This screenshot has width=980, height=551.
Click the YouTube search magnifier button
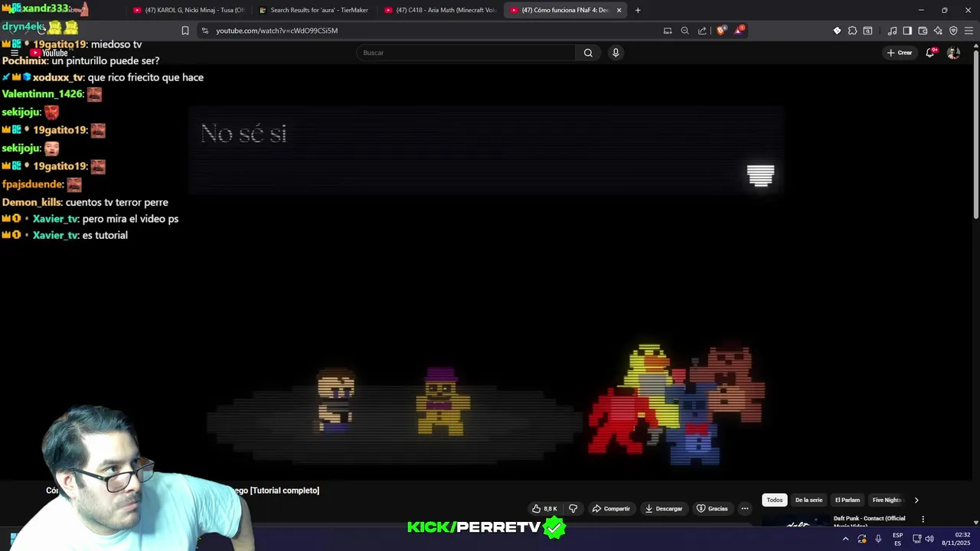pyautogui.click(x=588, y=53)
